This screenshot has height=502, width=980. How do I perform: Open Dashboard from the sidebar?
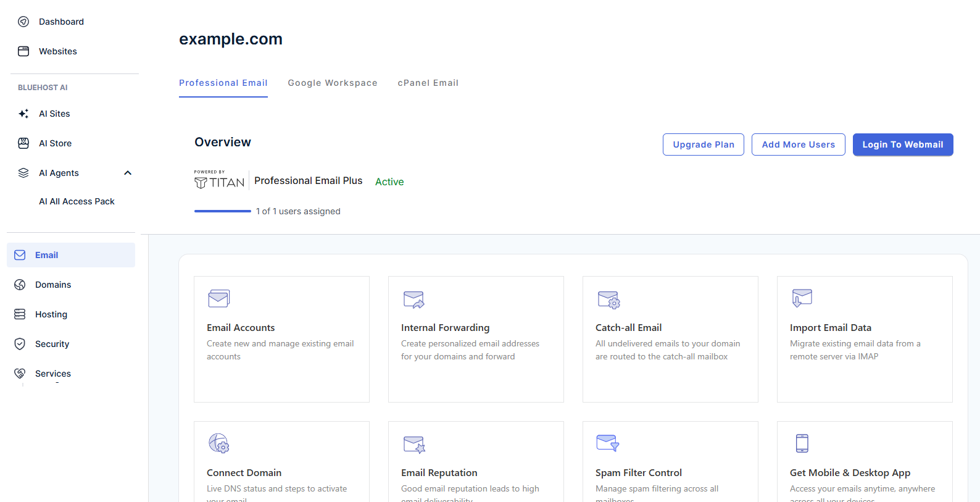tap(61, 22)
